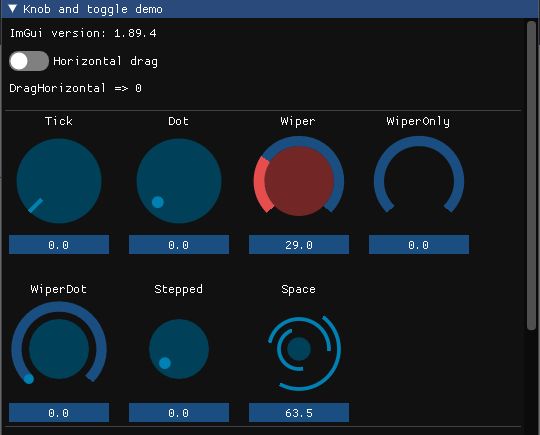Image resolution: width=540 pixels, height=435 pixels.
Task: Click the Stepped value field
Action: (x=179, y=412)
